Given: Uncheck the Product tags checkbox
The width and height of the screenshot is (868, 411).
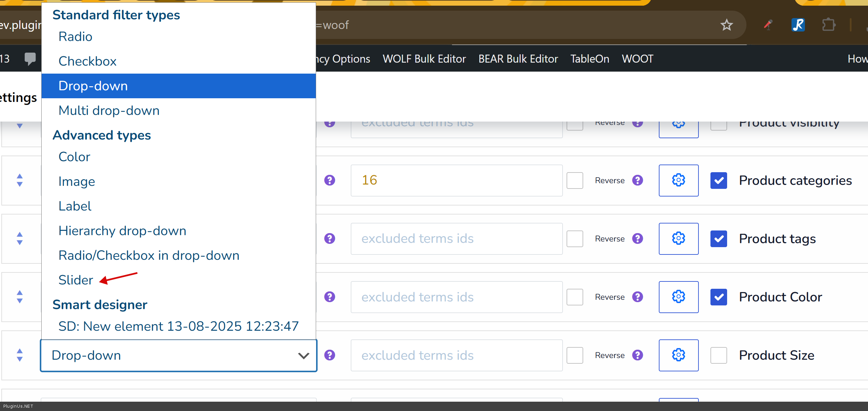Looking at the screenshot, I should coord(718,238).
